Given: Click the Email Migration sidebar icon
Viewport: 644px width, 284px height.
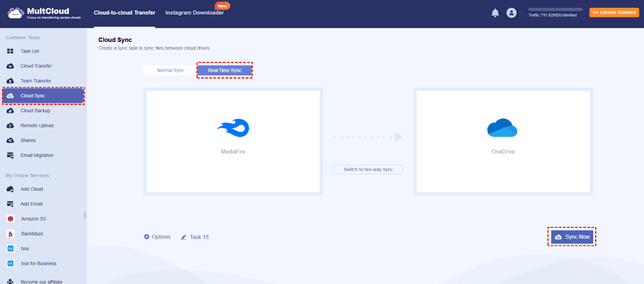Looking at the screenshot, I should coord(10,155).
